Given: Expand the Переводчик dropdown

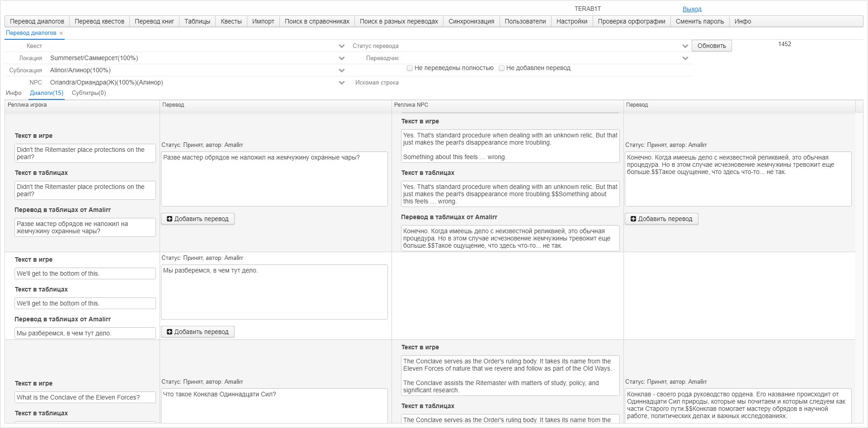Looking at the screenshot, I should (x=685, y=58).
